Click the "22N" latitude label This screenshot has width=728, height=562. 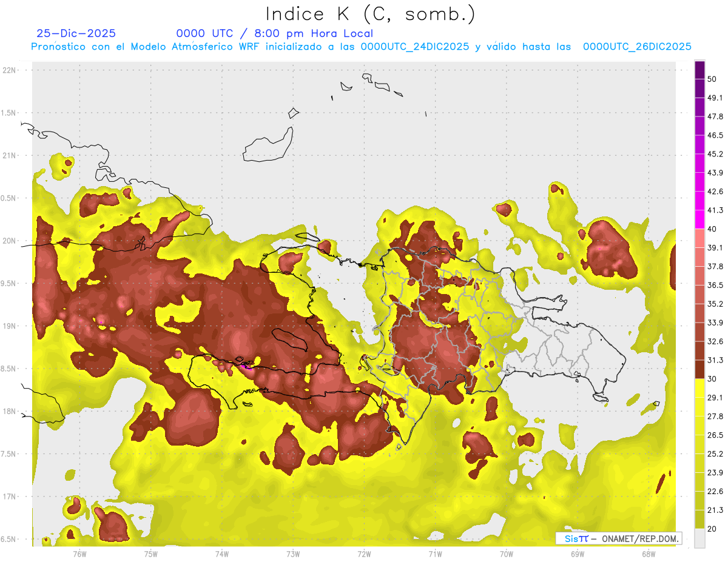[x=10, y=70]
